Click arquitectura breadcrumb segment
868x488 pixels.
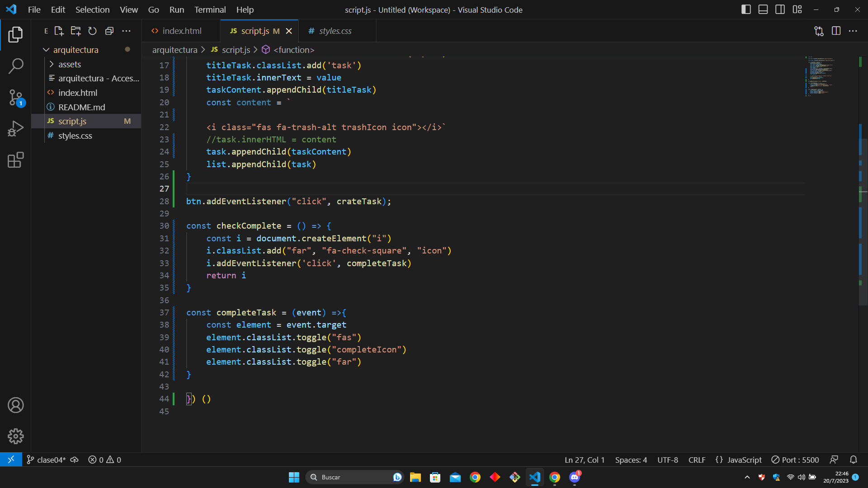click(175, 50)
